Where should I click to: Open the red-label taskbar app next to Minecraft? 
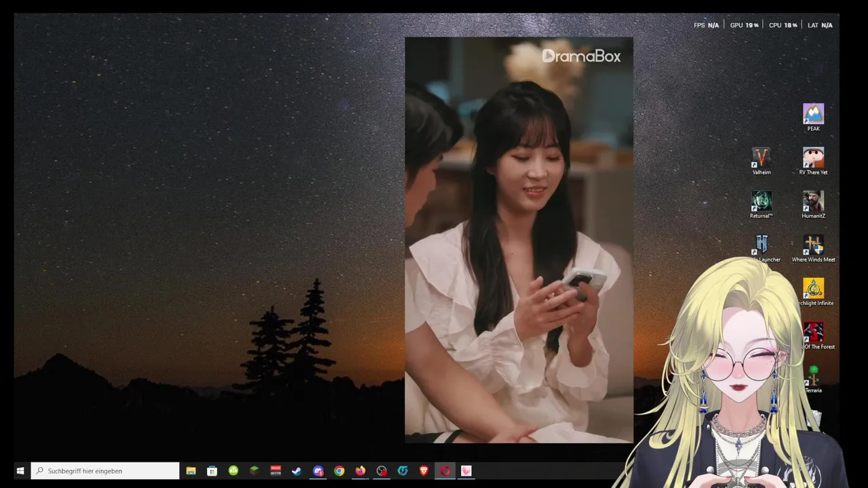(275, 471)
